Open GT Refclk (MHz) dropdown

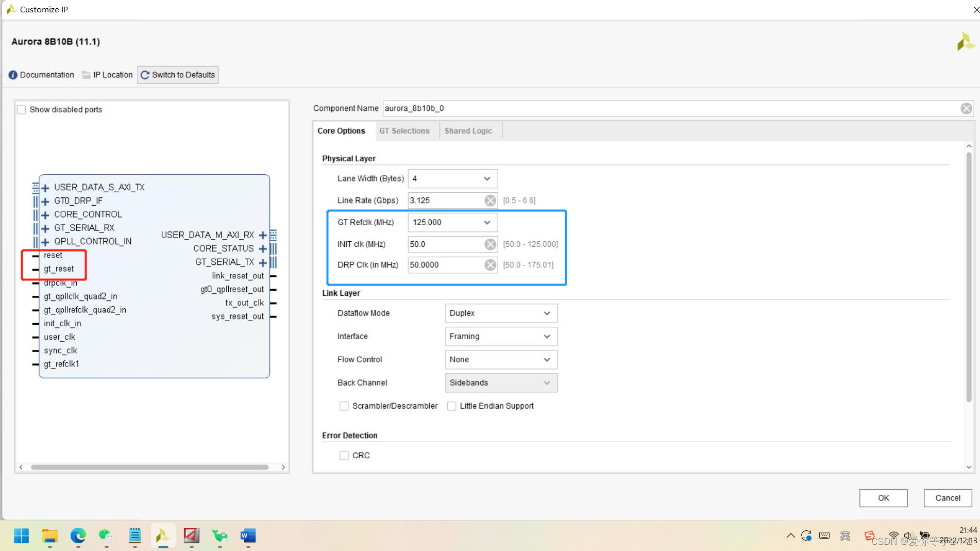tap(452, 222)
